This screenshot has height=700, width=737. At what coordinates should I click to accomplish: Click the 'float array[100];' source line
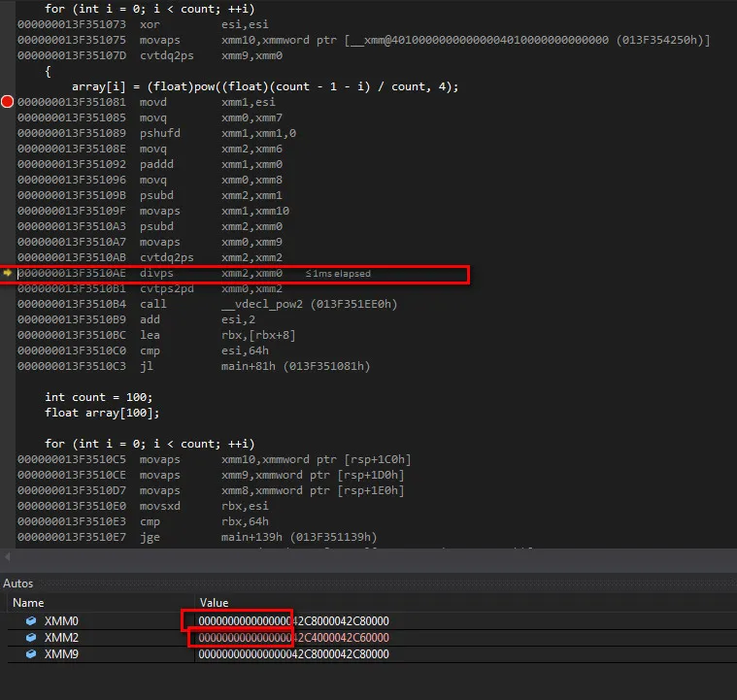[102, 413]
